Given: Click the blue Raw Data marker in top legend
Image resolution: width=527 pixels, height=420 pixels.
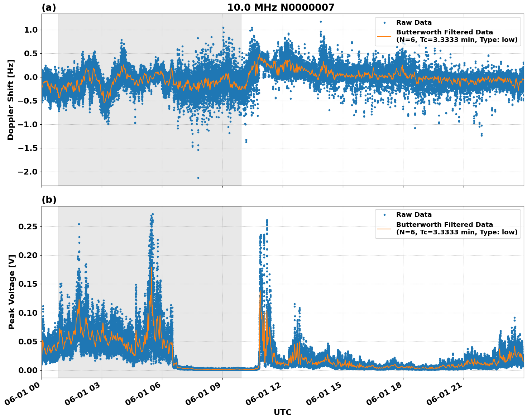Looking at the screenshot, I should pyautogui.click(x=384, y=23).
